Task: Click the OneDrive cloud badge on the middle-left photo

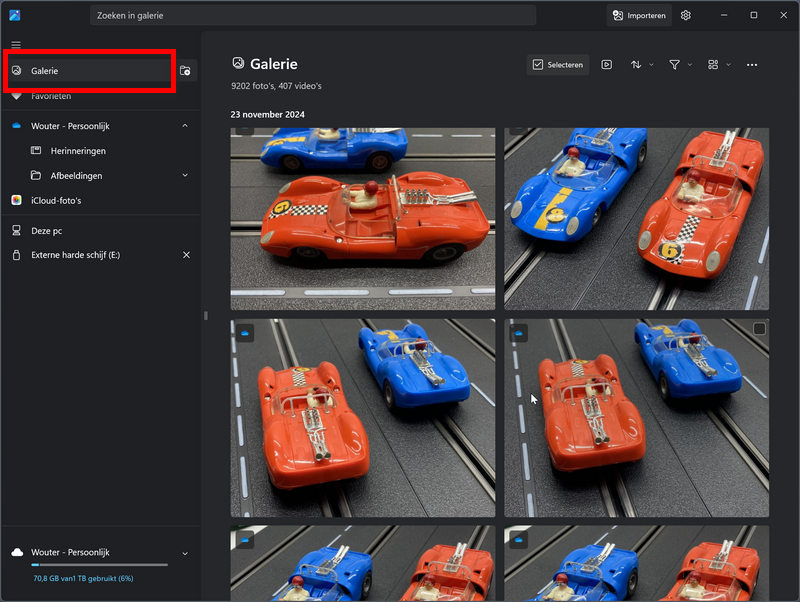Action: pos(245,333)
